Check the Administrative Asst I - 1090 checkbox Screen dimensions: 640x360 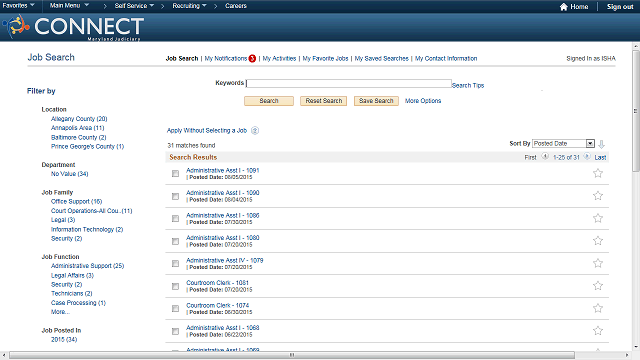176,196
